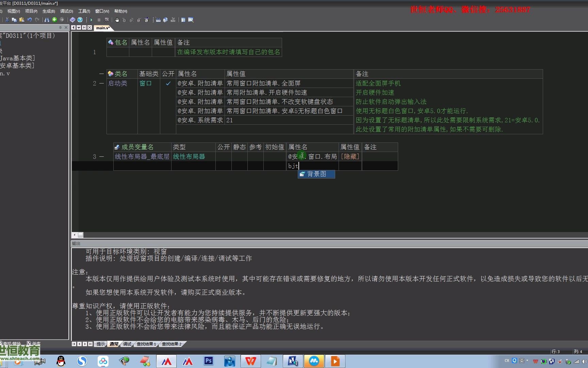Select [安卓基本类] tree item
The width and height of the screenshot is (588, 368).
(x=17, y=66)
